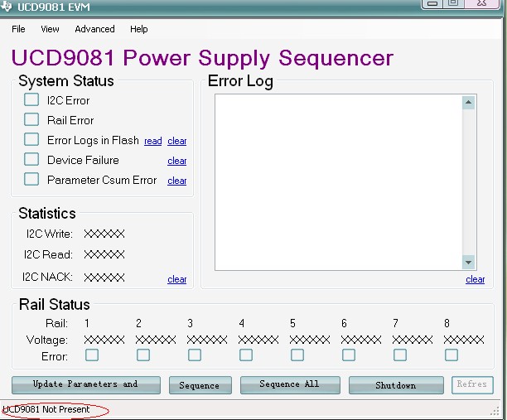Click clear link beside Parameter Csum Error
This screenshot has height=420, width=507.
click(176, 181)
